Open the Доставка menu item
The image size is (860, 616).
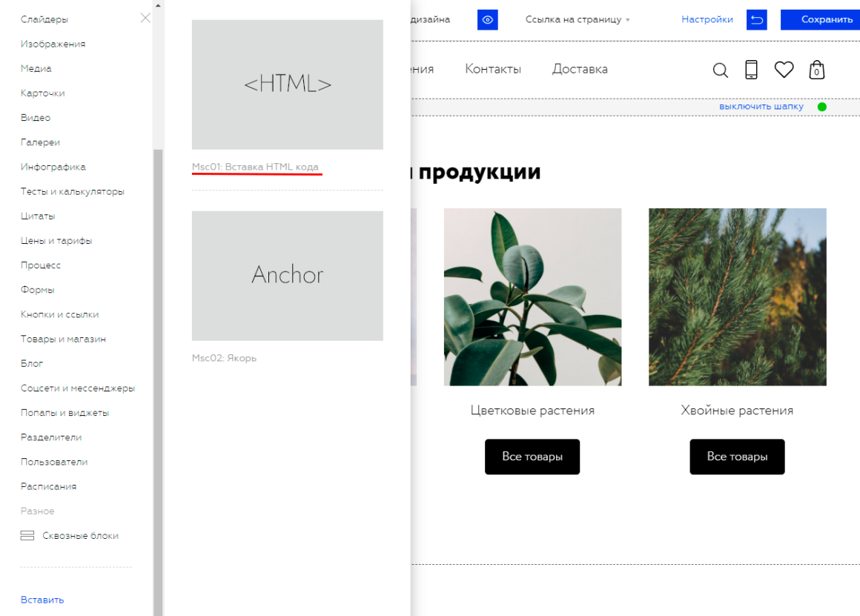pos(580,69)
